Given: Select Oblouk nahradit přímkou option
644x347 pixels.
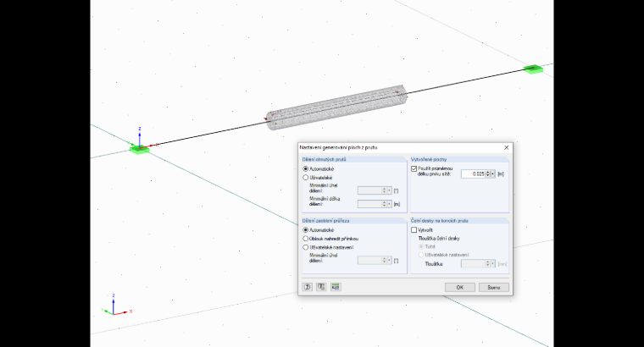Looking at the screenshot, I should (x=306, y=239).
